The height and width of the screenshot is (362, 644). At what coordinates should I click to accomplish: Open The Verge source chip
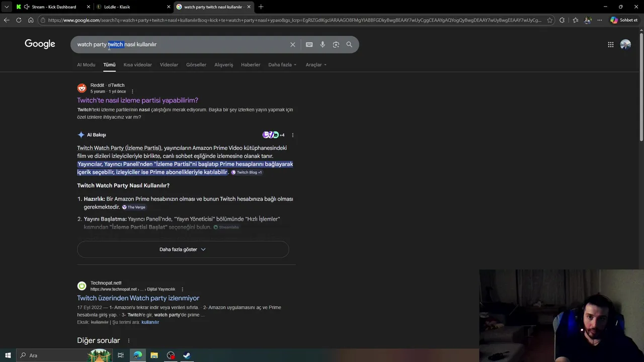coord(134,207)
